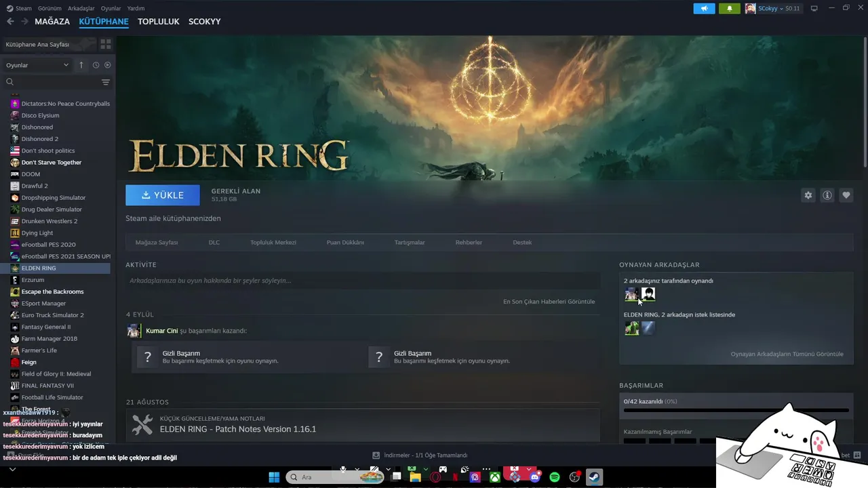Open SCokyy account dropdown
This screenshot has height=488, width=868.
pyautogui.click(x=772, y=8)
